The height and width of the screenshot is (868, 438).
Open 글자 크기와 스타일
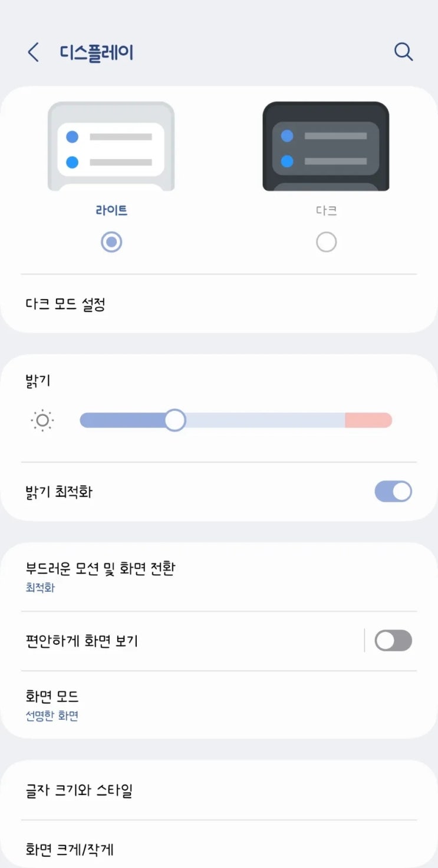79,790
